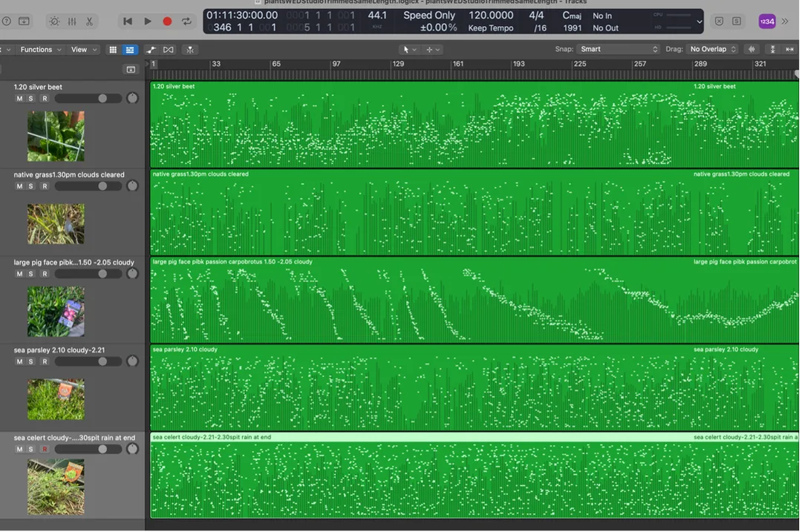
Task: Show automation with the automation curve icon
Action: click(151, 50)
